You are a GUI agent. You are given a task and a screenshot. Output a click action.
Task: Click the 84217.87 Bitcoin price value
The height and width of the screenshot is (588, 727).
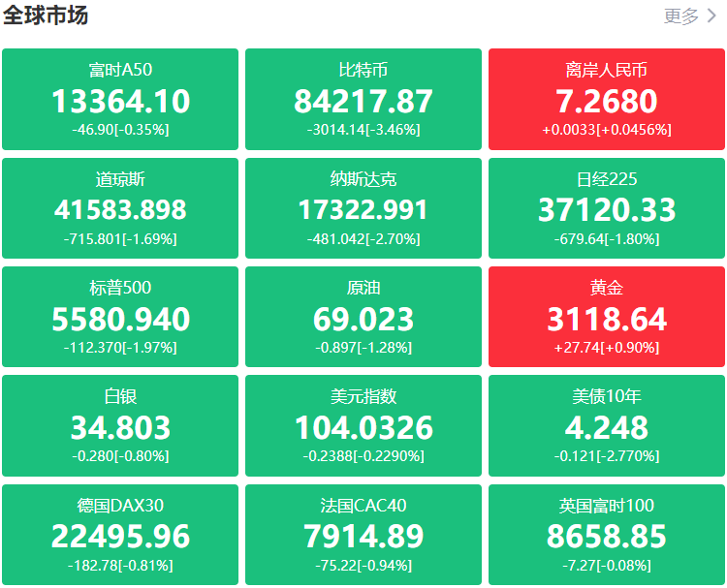point(363,102)
